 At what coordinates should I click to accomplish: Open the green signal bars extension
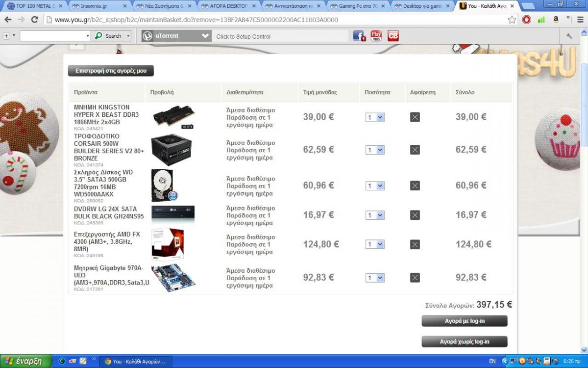click(541, 20)
